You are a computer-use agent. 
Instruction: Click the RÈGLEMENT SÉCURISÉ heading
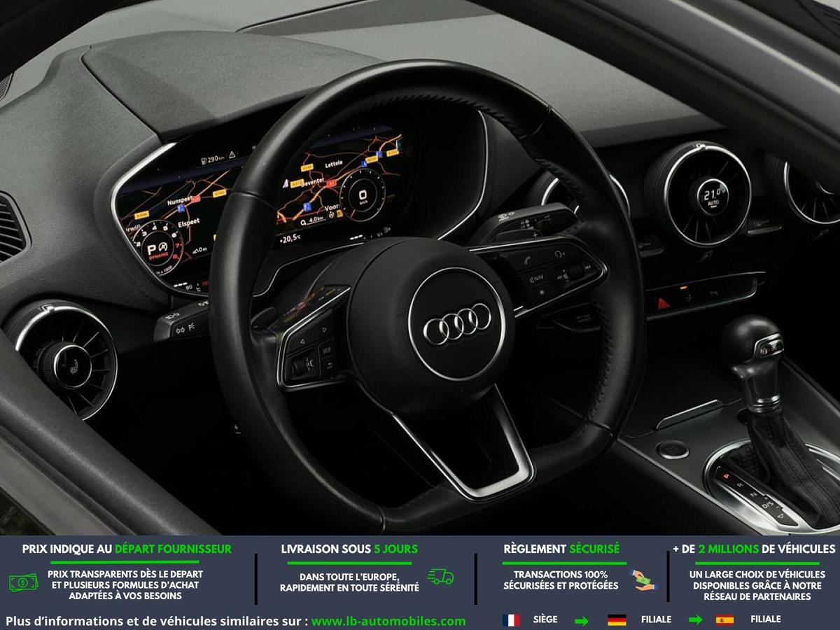pos(561,549)
